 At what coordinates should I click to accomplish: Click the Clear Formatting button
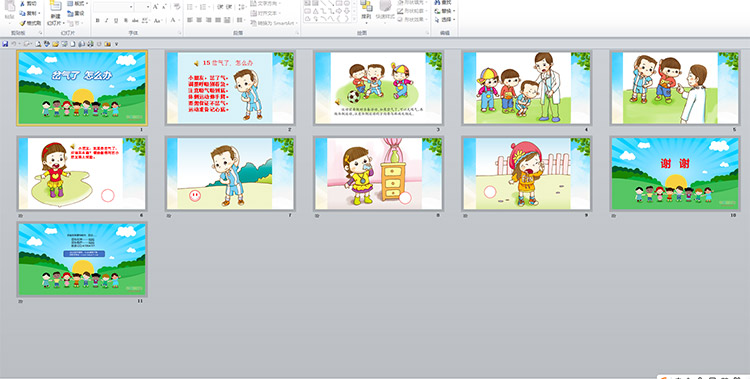[177, 7]
